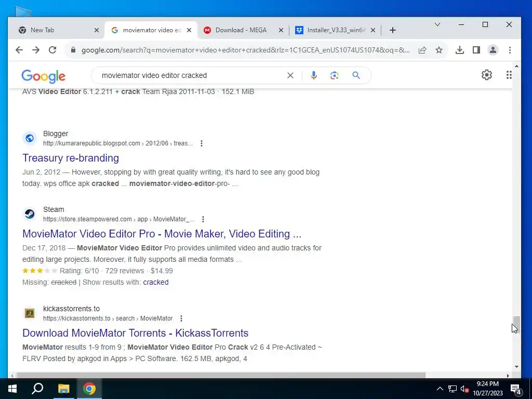Open Windows taskbar search

(x=37, y=389)
